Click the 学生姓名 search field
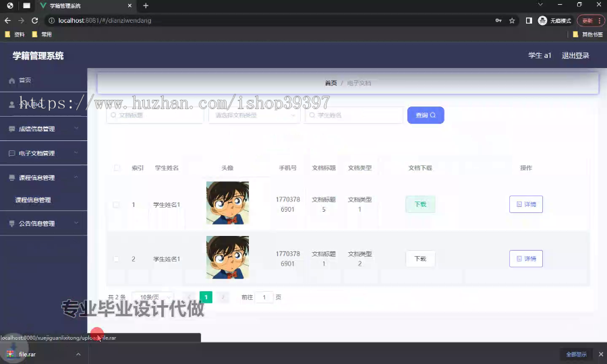This screenshot has width=607, height=364. click(354, 115)
